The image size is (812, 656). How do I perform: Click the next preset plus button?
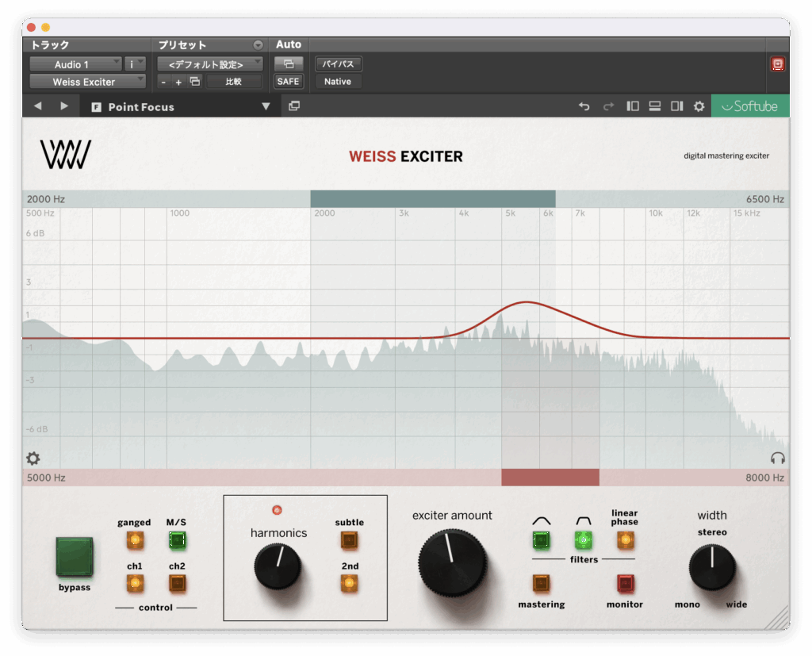(178, 82)
